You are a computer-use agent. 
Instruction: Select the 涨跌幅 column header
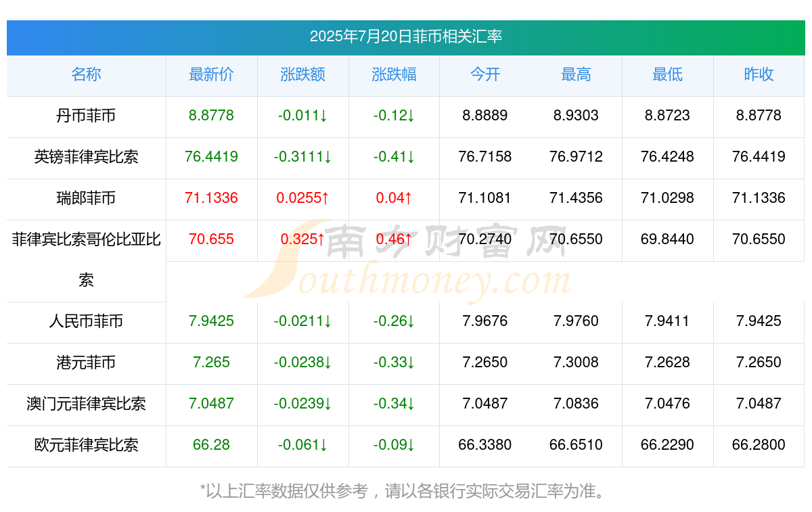click(x=394, y=74)
